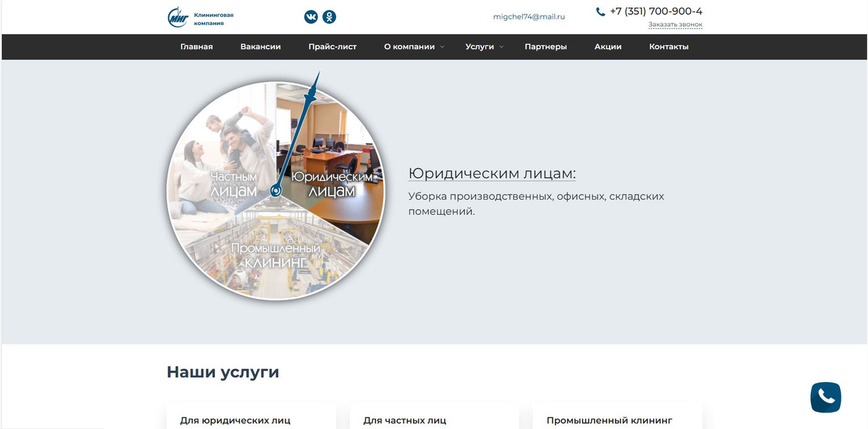Open the Прайс-лист menu item
Image resolution: width=868 pixels, height=429 pixels.
[332, 47]
